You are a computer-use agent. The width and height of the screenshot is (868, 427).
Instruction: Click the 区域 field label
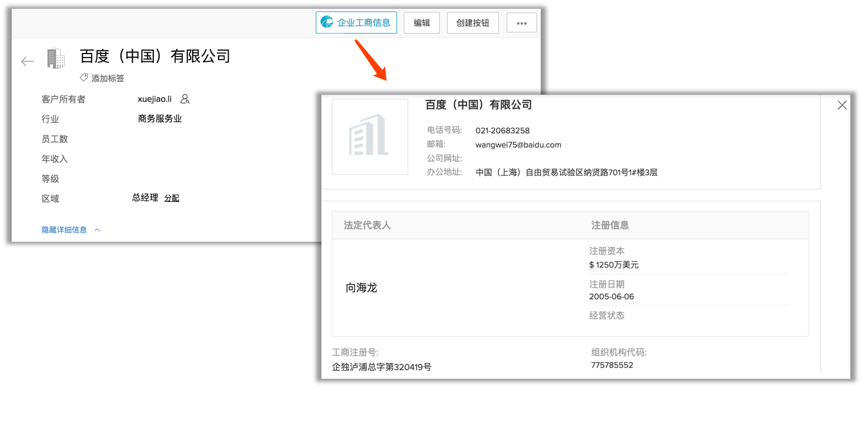pos(50,199)
